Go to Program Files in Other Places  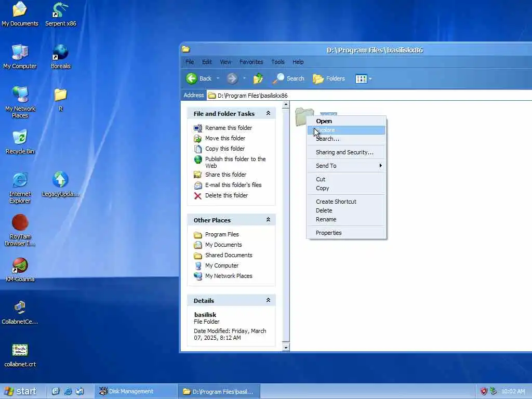coord(216,234)
